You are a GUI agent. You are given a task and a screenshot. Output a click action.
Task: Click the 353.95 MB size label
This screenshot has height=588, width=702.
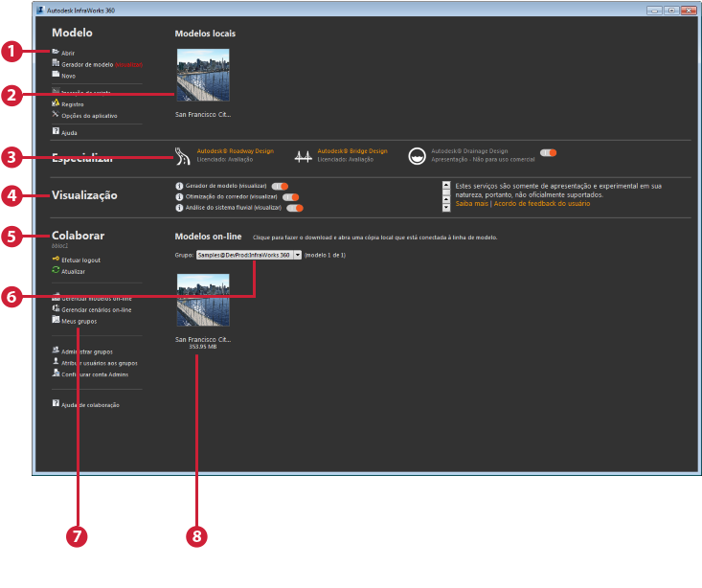tap(203, 347)
